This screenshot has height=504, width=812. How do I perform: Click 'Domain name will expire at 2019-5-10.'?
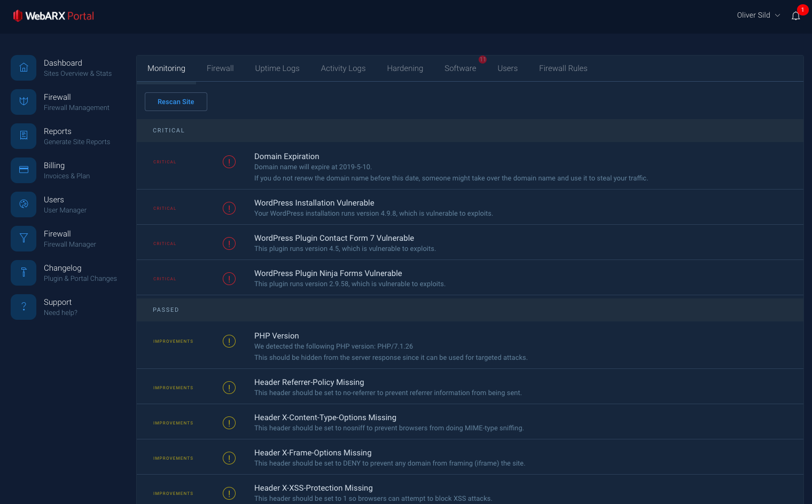click(x=313, y=167)
